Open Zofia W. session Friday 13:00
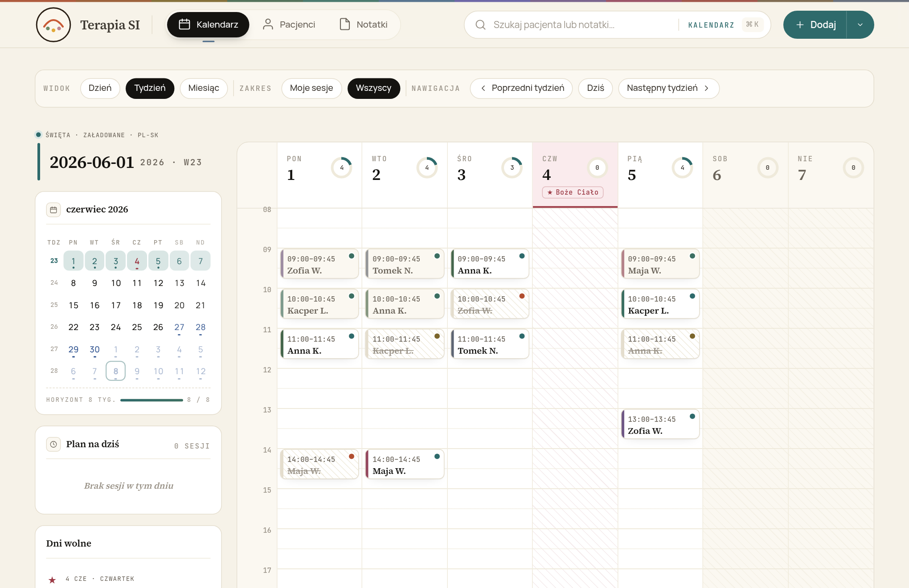909x588 pixels. 660,425
